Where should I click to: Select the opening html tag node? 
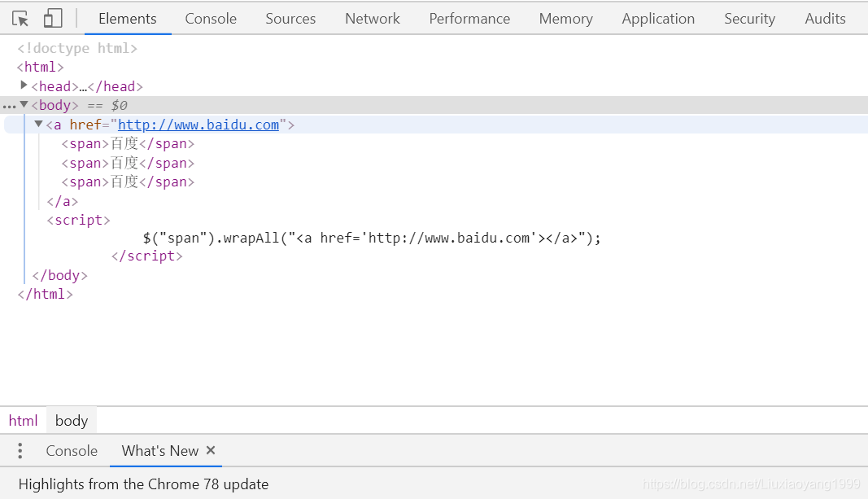41,68
